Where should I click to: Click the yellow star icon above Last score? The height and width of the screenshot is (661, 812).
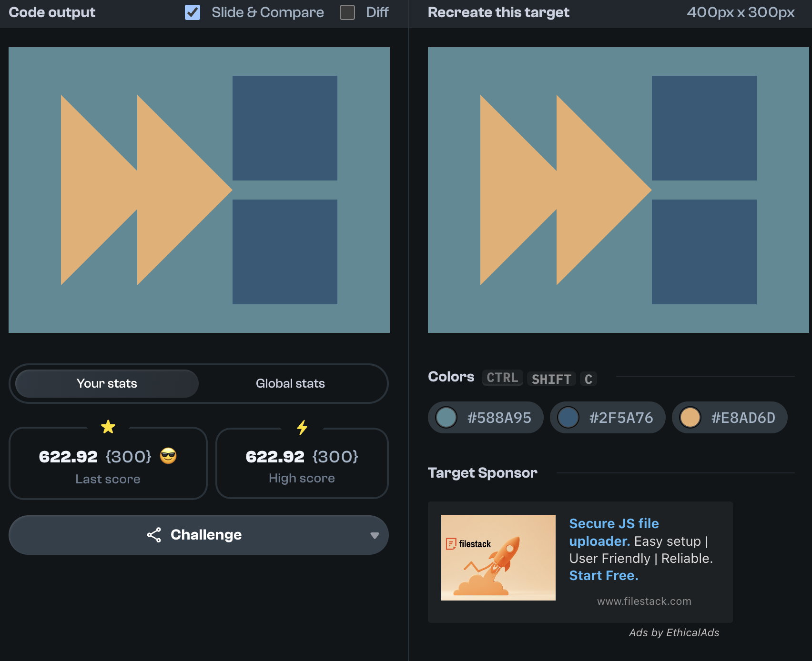(x=108, y=427)
